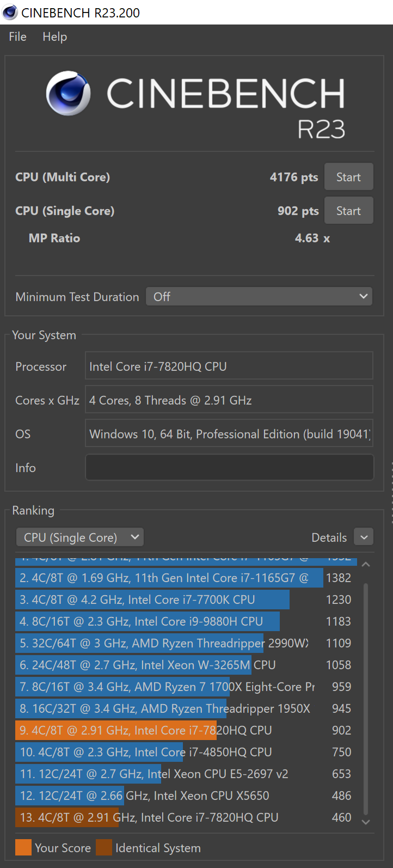393x868 pixels.
Task: Click the Cinebench title bar app icon
Action: 10,12
